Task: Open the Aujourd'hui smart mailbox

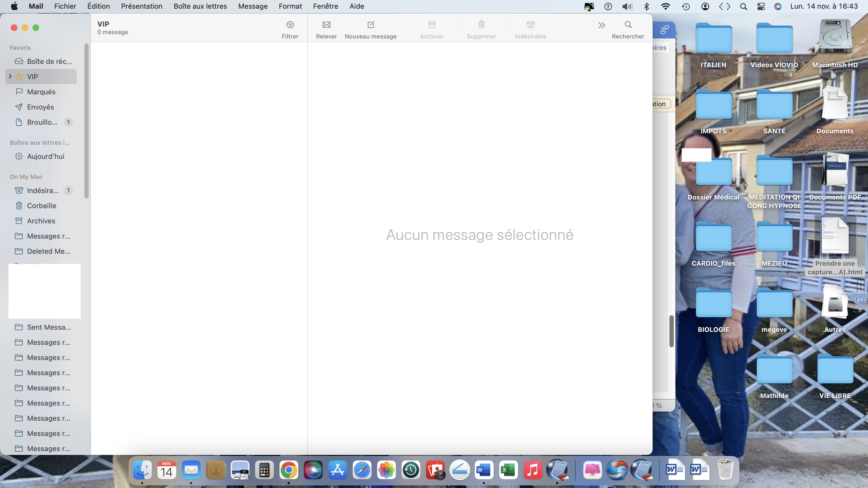Action: point(46,157)
